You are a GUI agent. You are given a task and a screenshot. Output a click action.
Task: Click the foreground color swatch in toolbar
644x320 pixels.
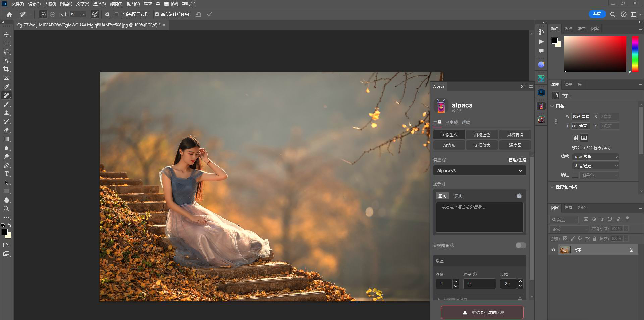(4, 232)
